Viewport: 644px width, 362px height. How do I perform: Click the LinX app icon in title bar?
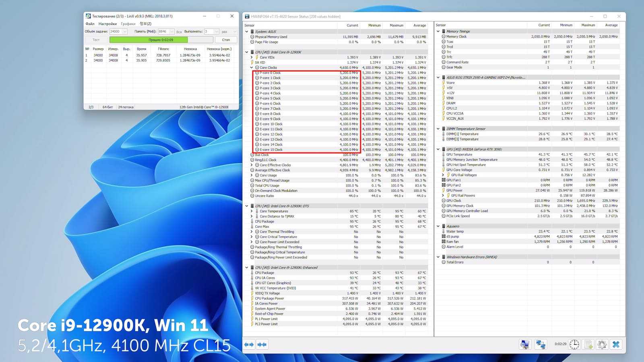pyautogui.click(x=88, y=16)
